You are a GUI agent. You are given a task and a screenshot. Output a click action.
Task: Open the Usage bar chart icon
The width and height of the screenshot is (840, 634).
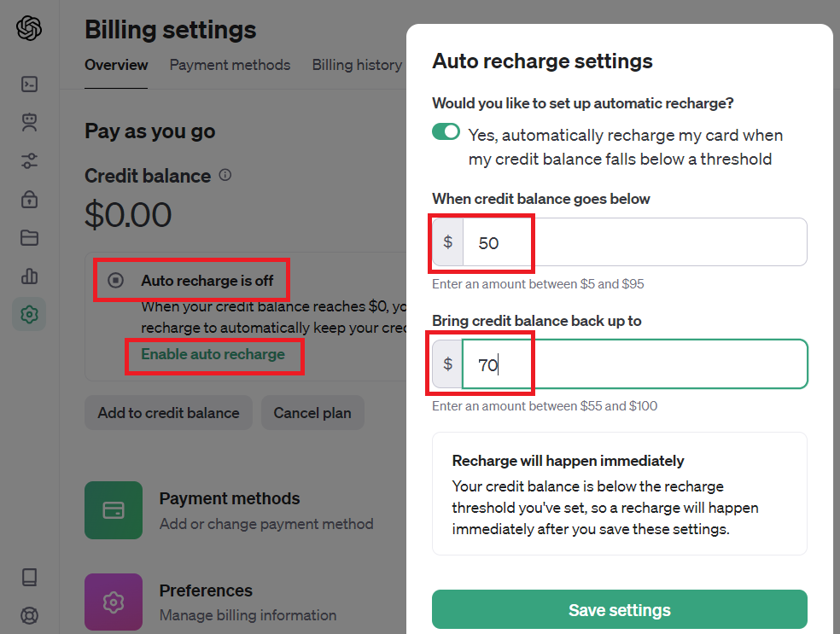click(29, 276)
